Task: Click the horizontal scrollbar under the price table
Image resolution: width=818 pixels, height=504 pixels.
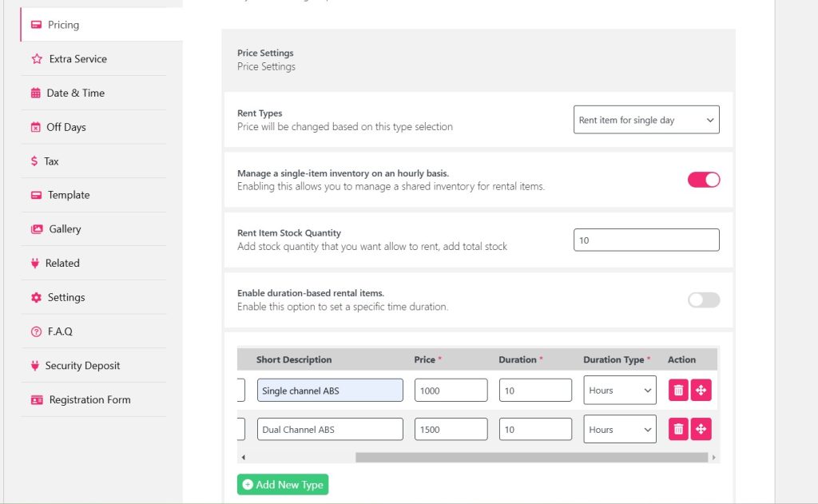Action: pos(531,458)
